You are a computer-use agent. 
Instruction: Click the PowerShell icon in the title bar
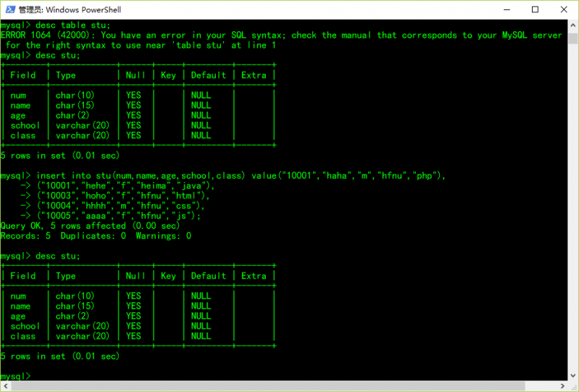(x=9, y=9)
